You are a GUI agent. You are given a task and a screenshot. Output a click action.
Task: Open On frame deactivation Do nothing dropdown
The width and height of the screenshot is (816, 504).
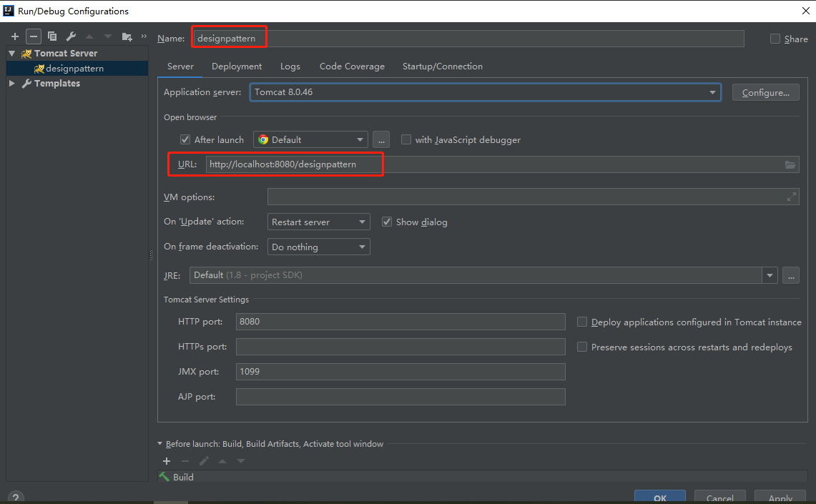(318, 247)
